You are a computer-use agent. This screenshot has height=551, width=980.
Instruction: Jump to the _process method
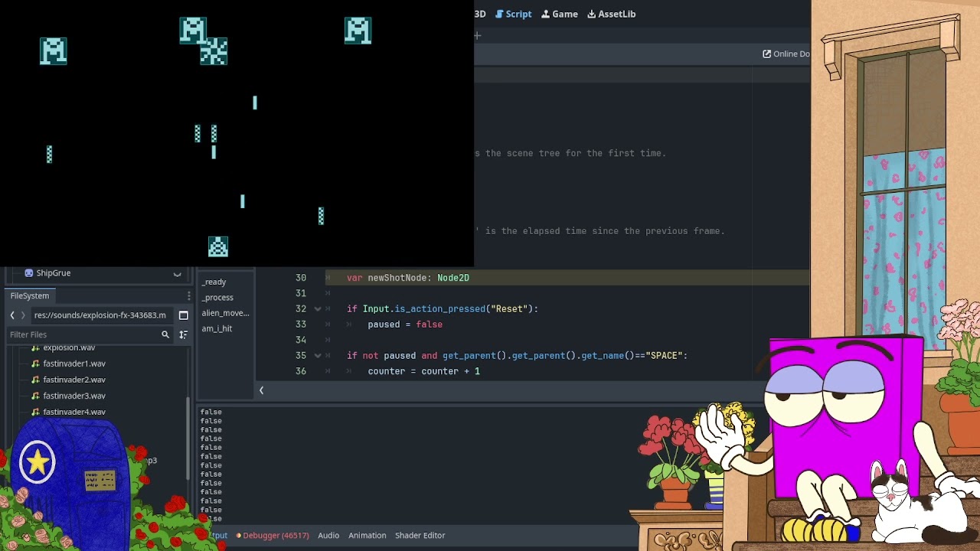217,297
